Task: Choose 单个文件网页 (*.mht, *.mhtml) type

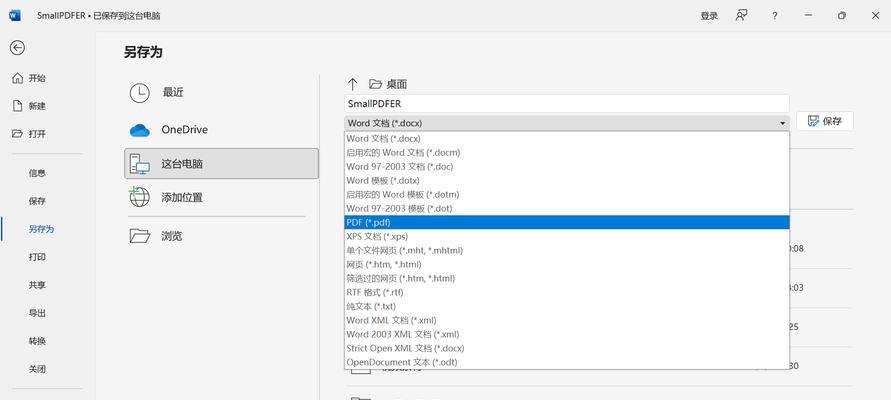Action: tap(567, 250)
